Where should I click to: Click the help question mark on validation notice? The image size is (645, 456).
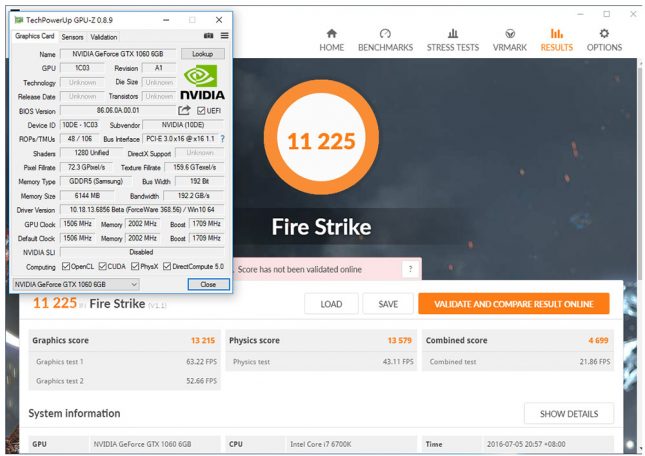(410, 269)
